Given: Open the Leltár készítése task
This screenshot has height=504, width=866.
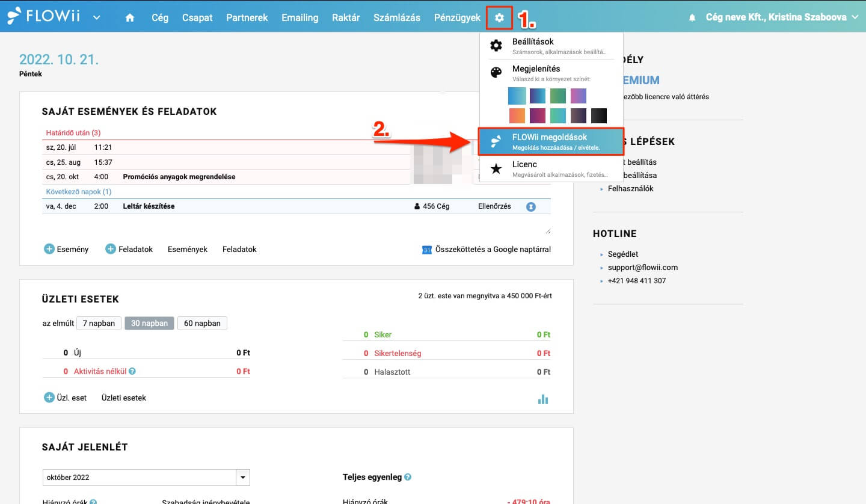Looking at the screenshot, I should [x=149, y=206].
